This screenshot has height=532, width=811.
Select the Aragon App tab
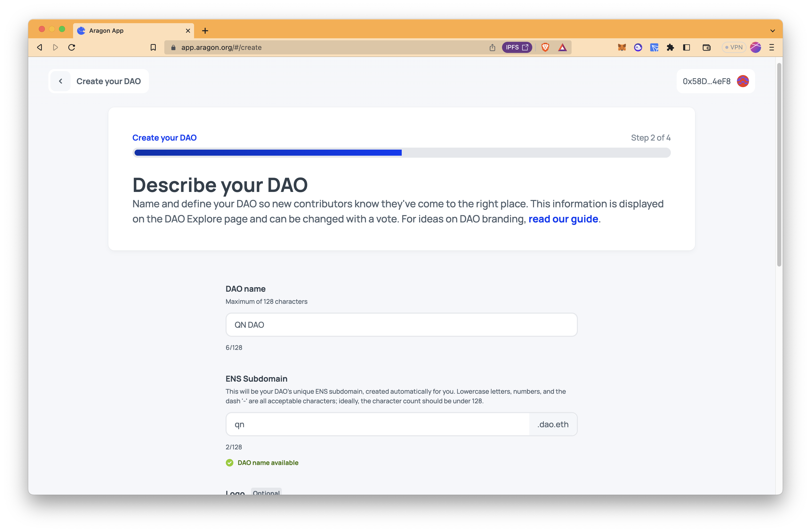133,31
